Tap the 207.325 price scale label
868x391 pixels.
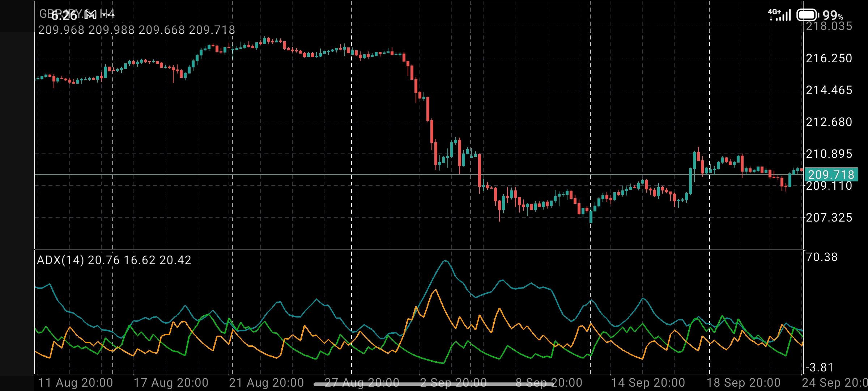click(x=829, y=218)
